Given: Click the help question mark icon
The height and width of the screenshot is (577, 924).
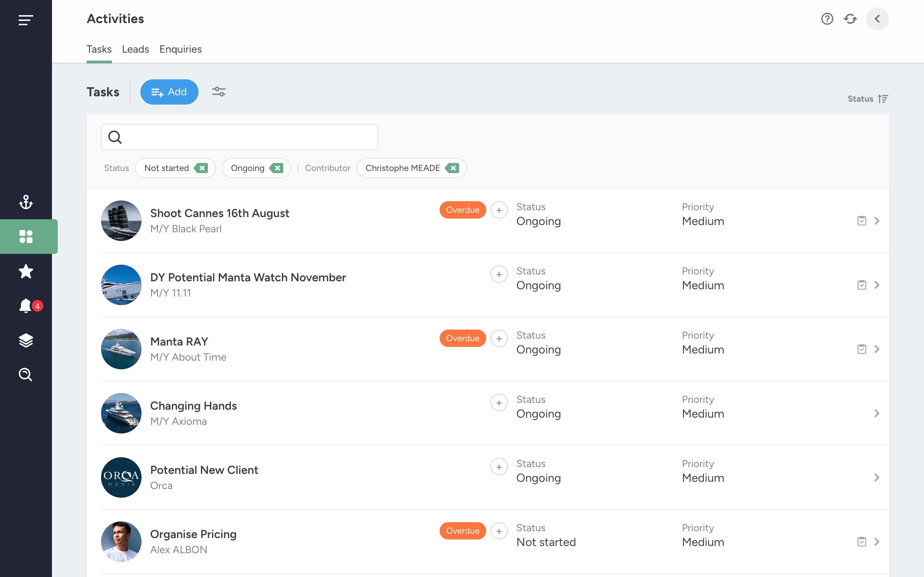Looking at the screenshot, I should coord(827,19).
